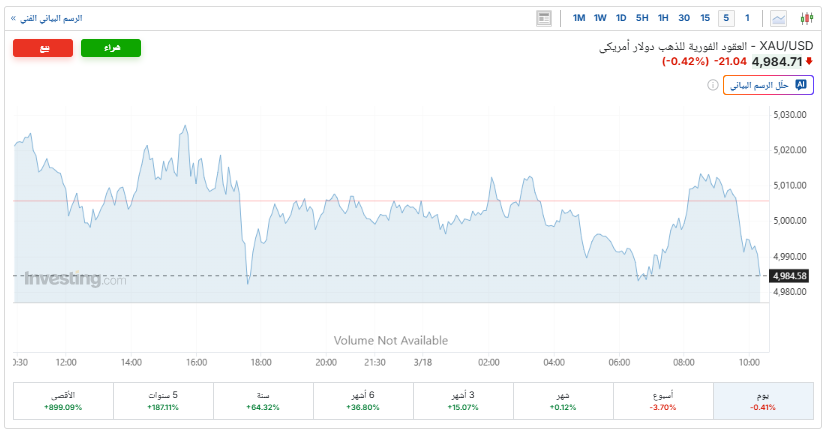This screenshot has width=827, height=433.
Task: Open the news overlay icon in the toolbar
Action: (x=544, y=18)
